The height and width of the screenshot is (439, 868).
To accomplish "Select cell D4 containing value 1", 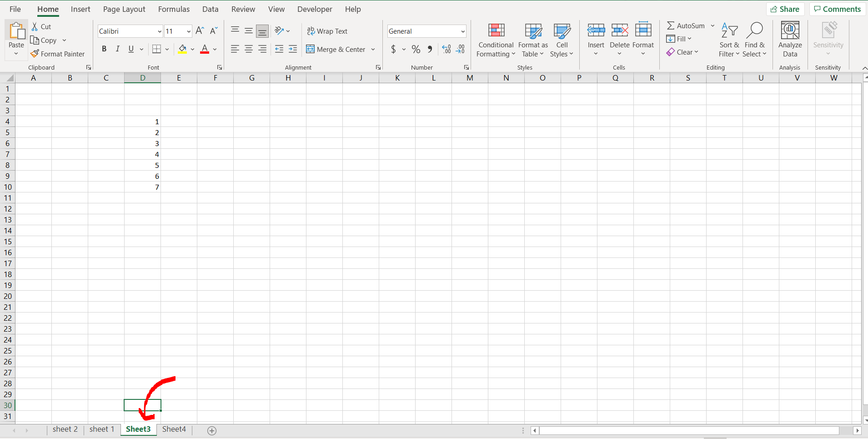I will coord(143,121).
